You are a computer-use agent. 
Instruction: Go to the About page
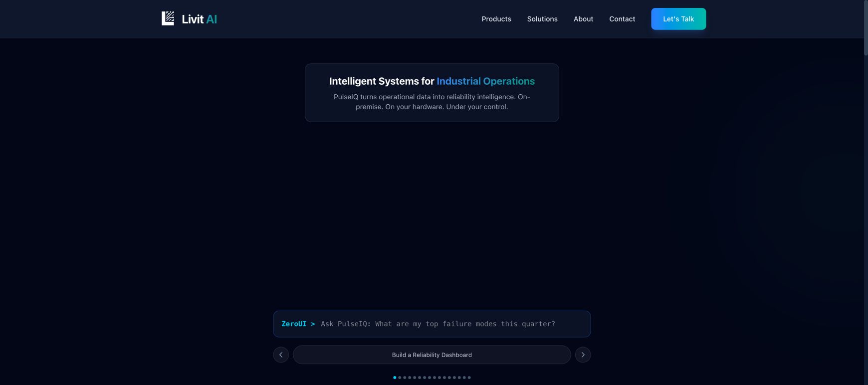583,19
